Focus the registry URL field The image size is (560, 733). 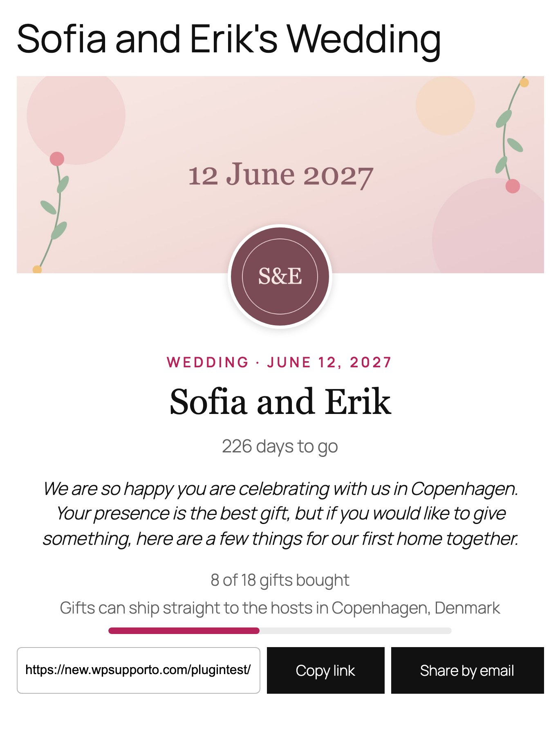pos(139,670)
